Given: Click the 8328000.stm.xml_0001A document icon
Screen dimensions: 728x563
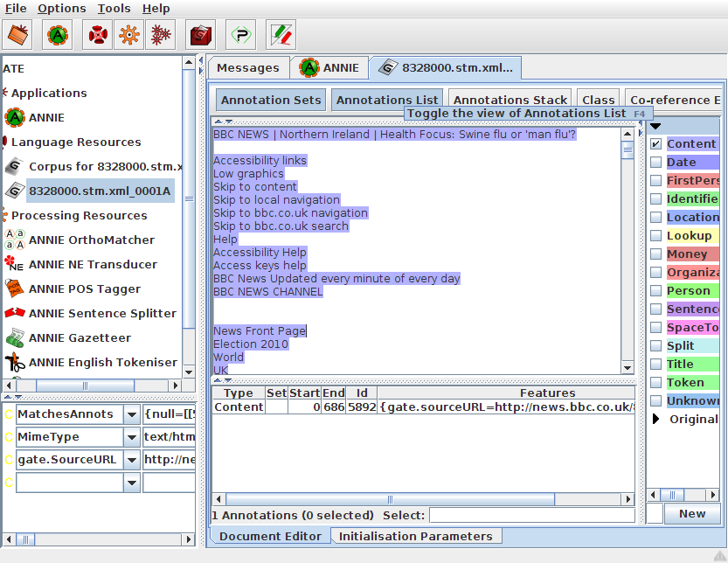Looking at the screenshot, I should 15,191.
